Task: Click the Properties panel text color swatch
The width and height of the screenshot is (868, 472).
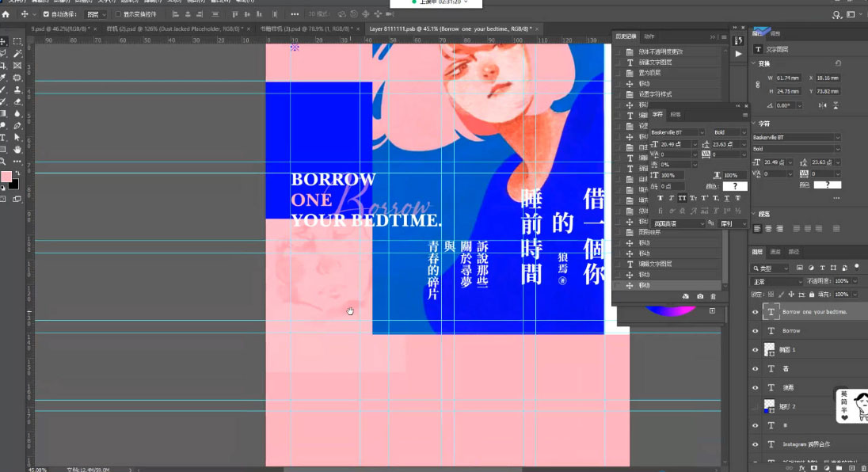Action: [x=827, y=185]
